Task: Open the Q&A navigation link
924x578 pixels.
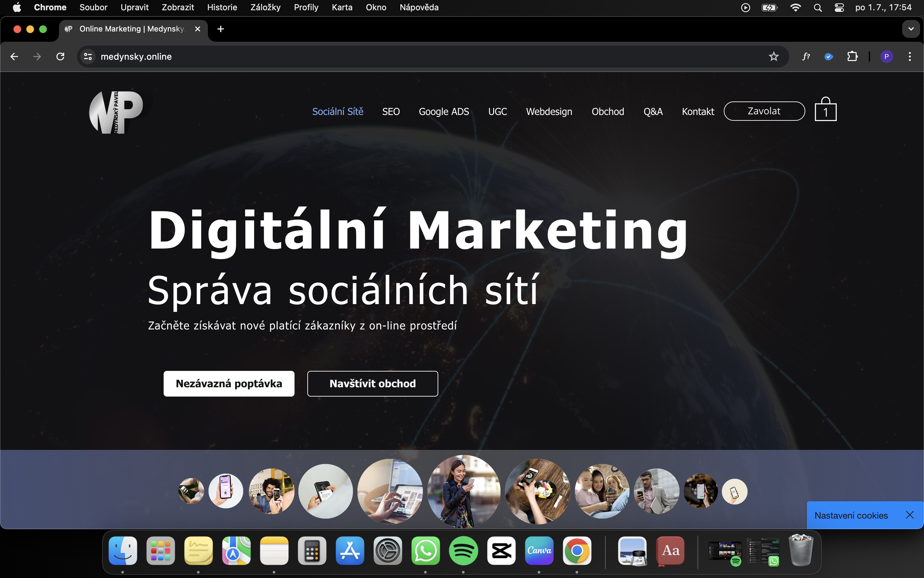Action: (x=653, y=111)
